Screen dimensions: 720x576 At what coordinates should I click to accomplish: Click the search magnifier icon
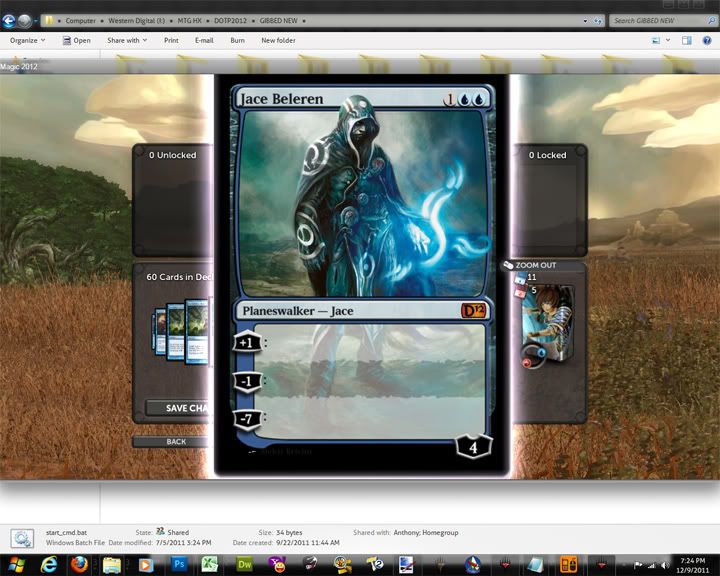click(x=712, y=21)
